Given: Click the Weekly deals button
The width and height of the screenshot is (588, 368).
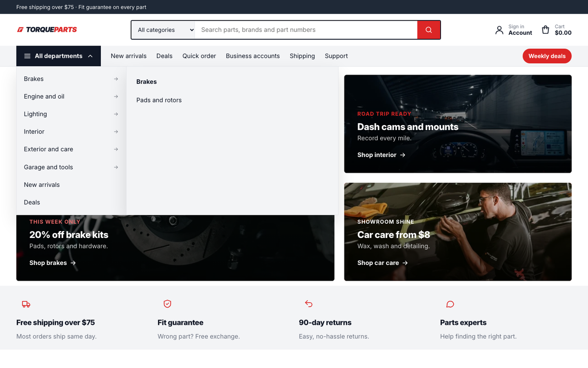Looking at the screenshot, I should pos(547,56).
